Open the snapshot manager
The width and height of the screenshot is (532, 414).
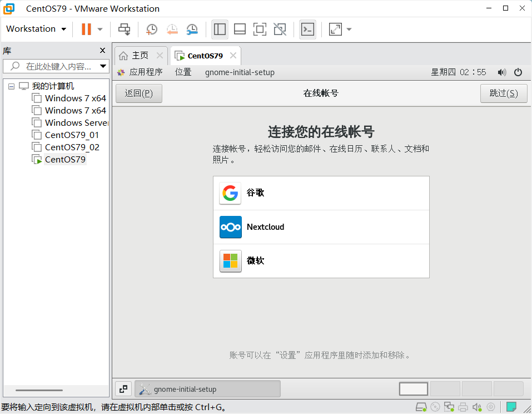[x=192, y=29]
